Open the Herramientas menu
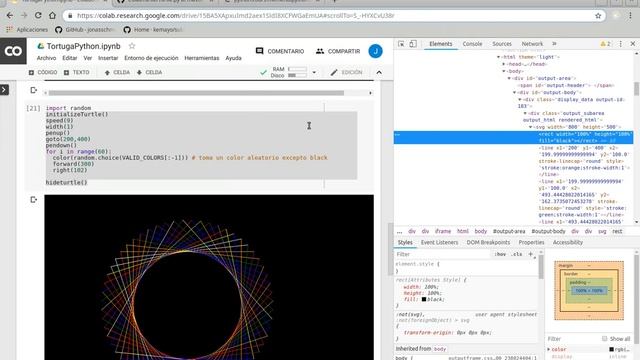 pos(202,58)
